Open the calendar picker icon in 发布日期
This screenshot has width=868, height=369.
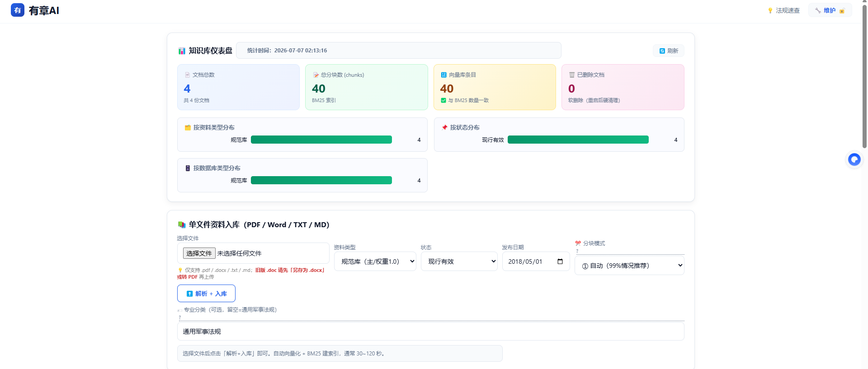(x=560, y=262)
